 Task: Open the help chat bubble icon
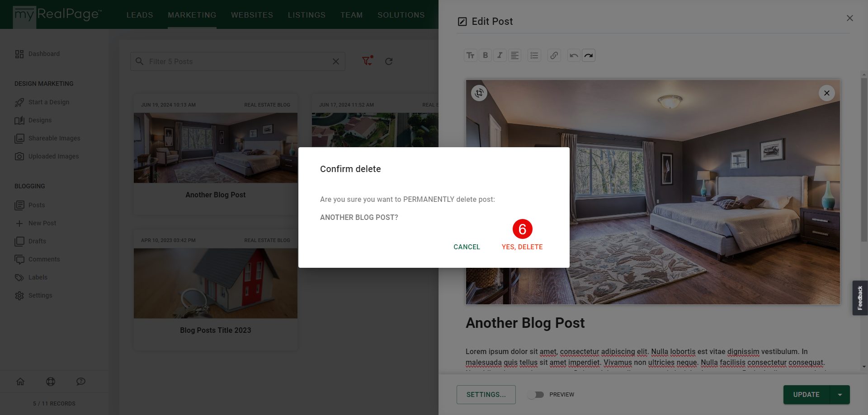pyautogui.click(x=81, y=382)
